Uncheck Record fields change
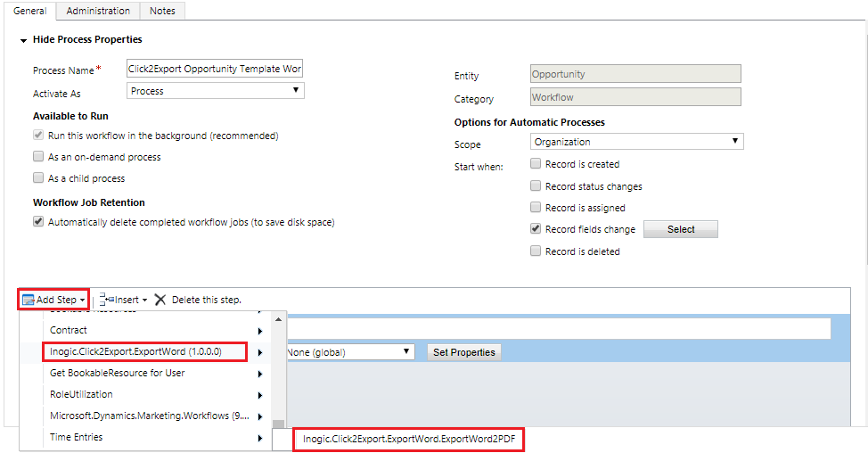The image size is (868, 453). (536, 228)
